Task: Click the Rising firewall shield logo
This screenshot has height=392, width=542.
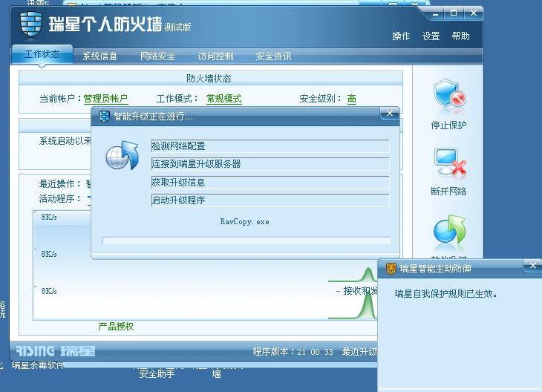Action: [x=31, y=24]
